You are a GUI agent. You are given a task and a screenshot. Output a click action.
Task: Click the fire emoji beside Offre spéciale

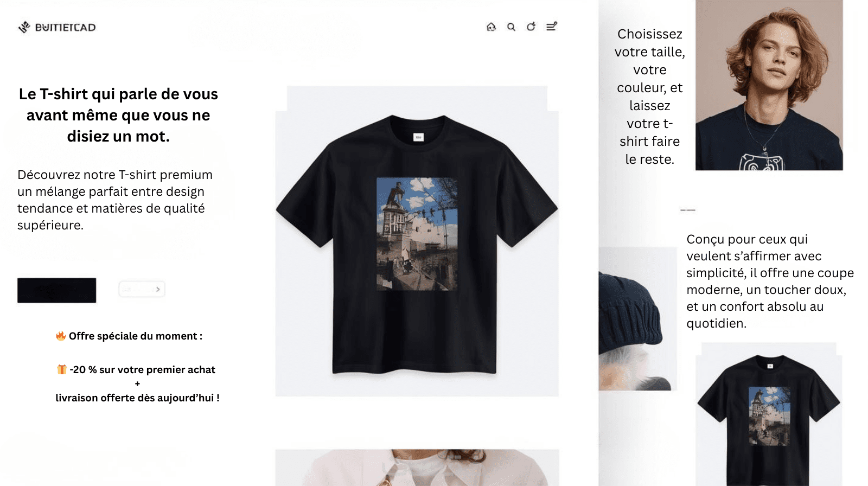click(61, 336)
